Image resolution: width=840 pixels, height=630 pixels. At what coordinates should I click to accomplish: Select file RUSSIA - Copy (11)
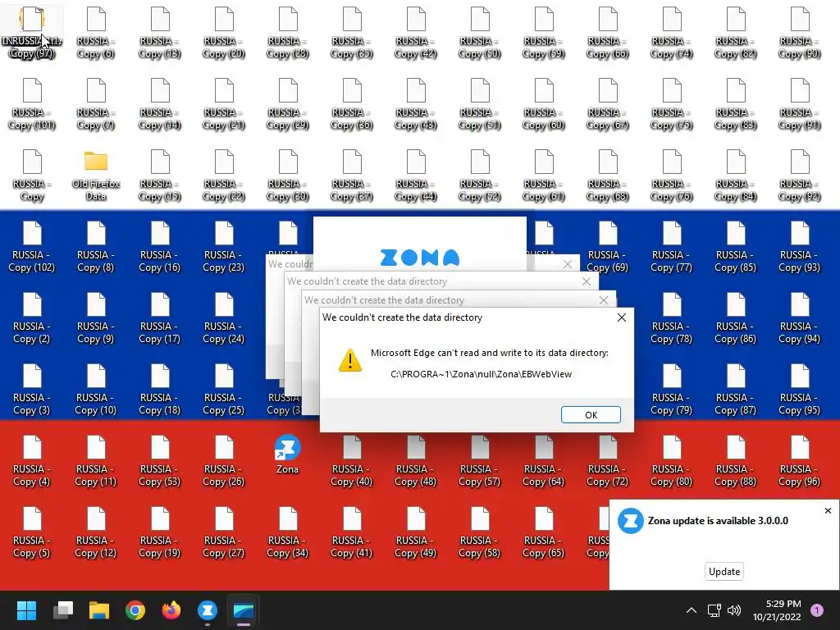point(96,460)
